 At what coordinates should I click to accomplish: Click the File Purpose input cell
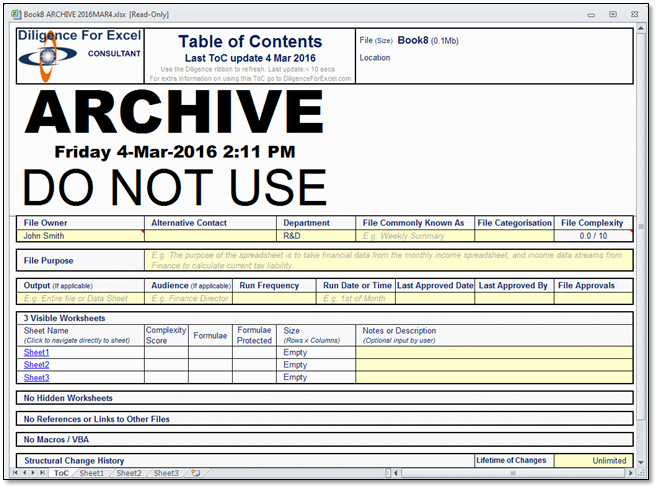point(388,260)
